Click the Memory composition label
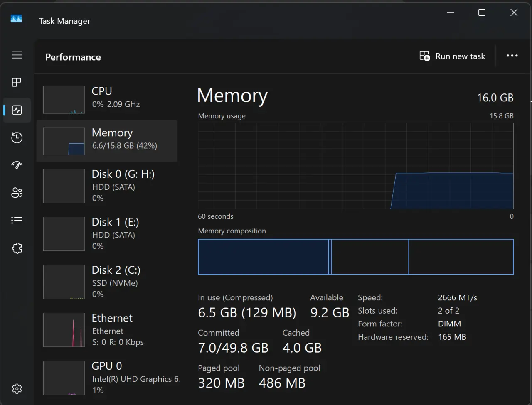Image resolution: width=532 pixels, height=405 pixels. tap(232, 231)
